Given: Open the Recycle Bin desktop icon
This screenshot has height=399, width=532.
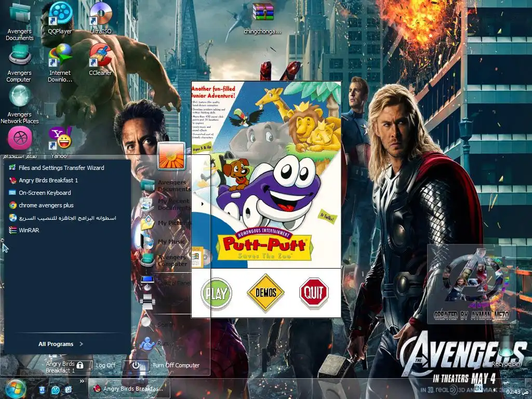Looking at the screenshot, I should (506, 351).
